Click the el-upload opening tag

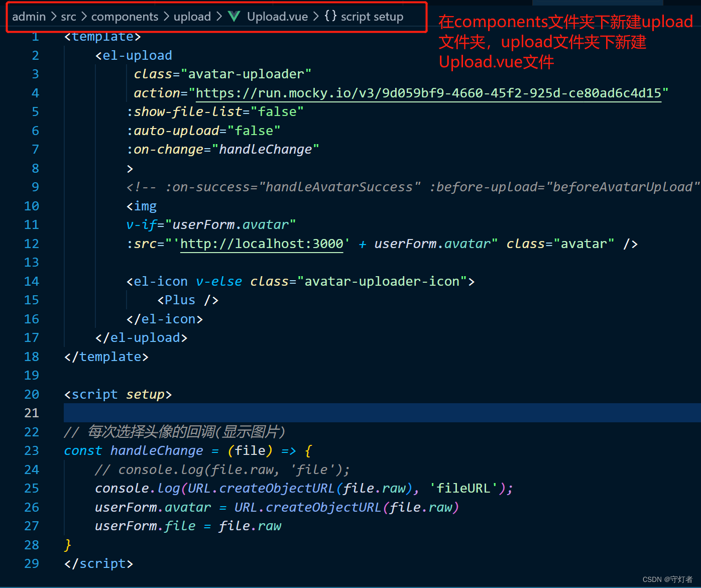pos(134,55)
